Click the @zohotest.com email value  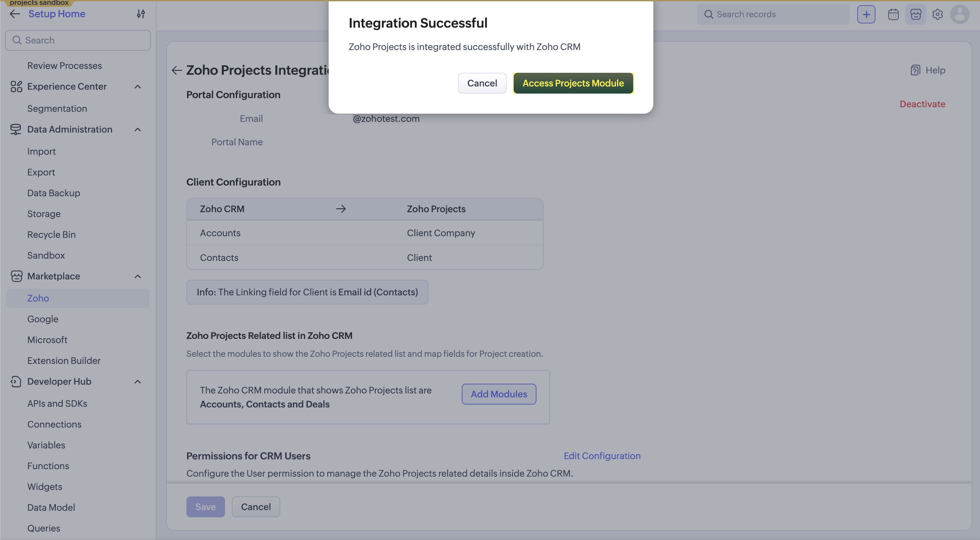386,119
